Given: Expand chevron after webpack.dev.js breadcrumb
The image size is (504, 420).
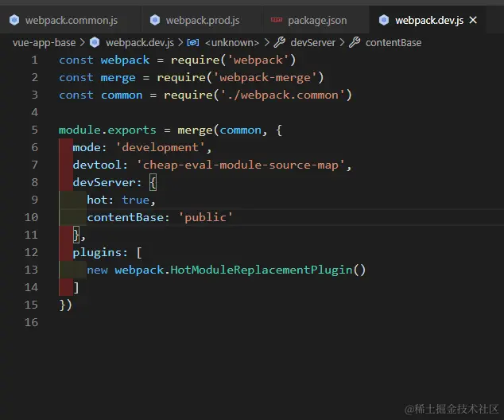Looking at the screenshot, I should click(180, 42).
